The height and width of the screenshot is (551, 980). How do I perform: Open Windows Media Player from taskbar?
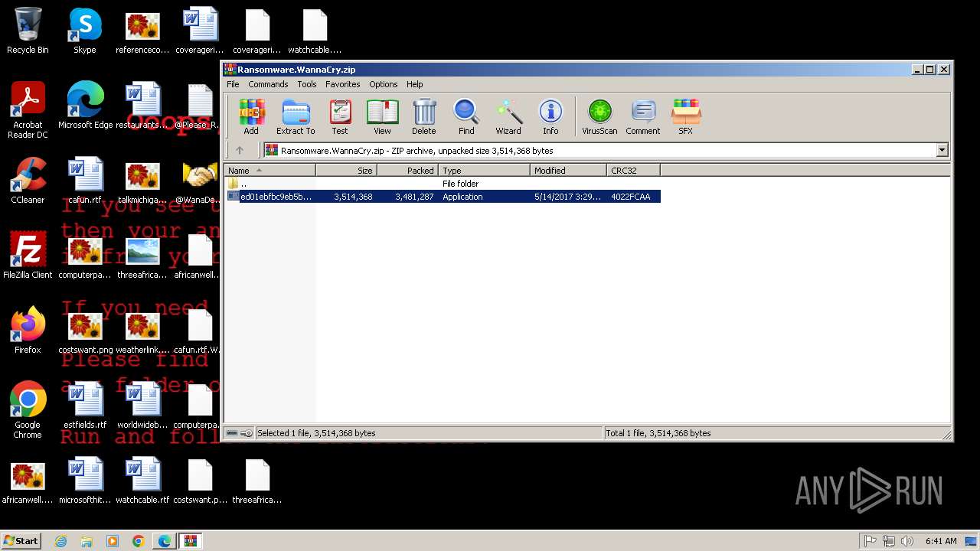coord(113,541)
